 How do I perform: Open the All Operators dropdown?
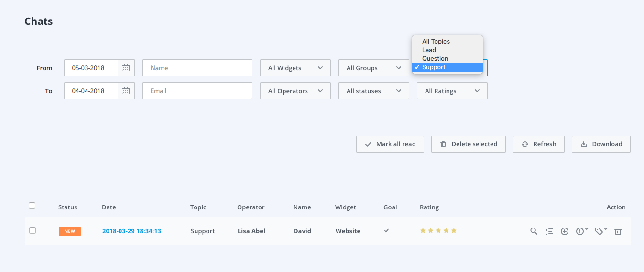[x=295, y=91]
